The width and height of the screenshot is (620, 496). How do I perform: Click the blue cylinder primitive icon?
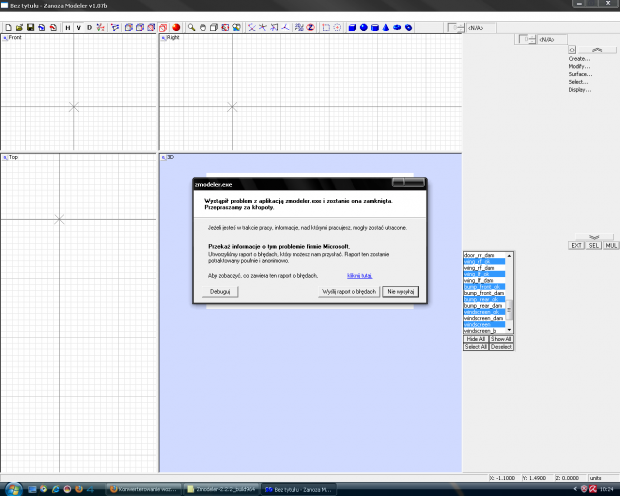point(374,28)
